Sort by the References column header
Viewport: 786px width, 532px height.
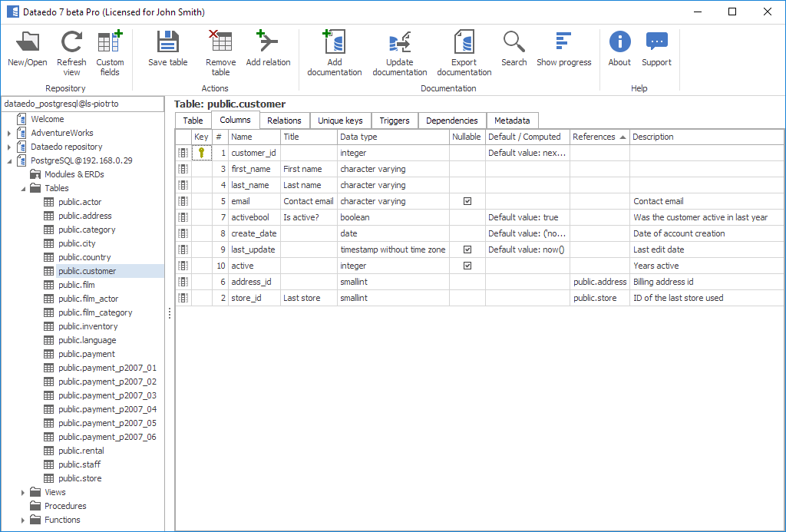coord(594,137)
